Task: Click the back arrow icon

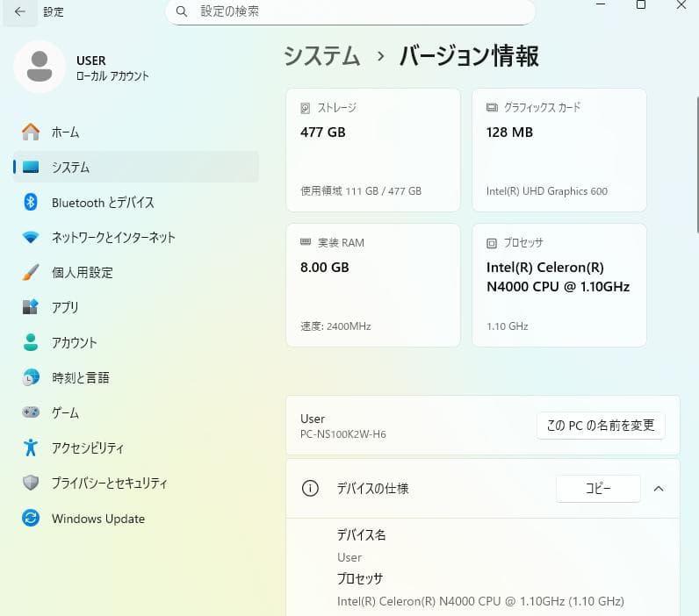Action: [19, 11]
